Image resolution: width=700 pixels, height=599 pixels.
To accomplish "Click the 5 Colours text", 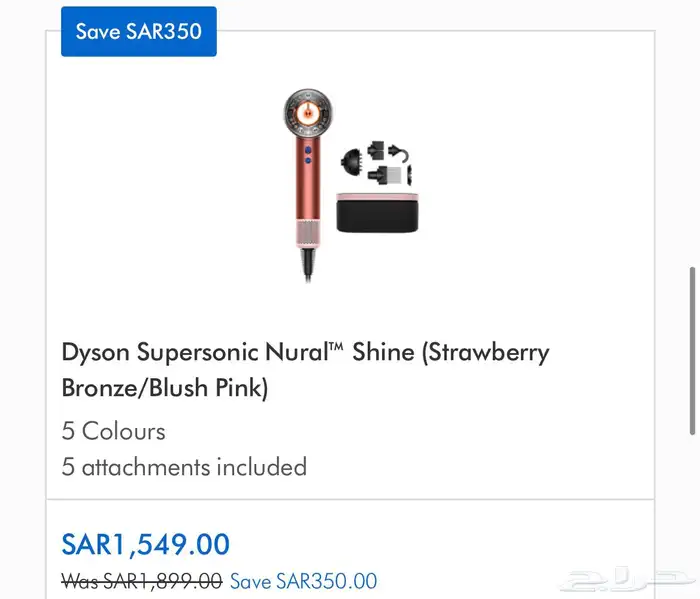I will coord(114,431).
